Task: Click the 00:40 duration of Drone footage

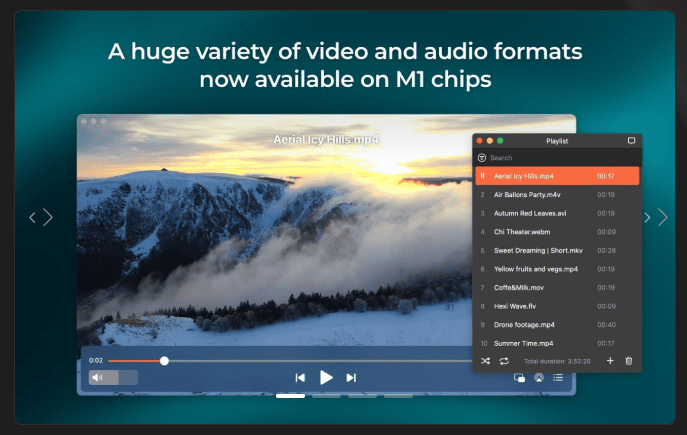Action: pos(606,325)
